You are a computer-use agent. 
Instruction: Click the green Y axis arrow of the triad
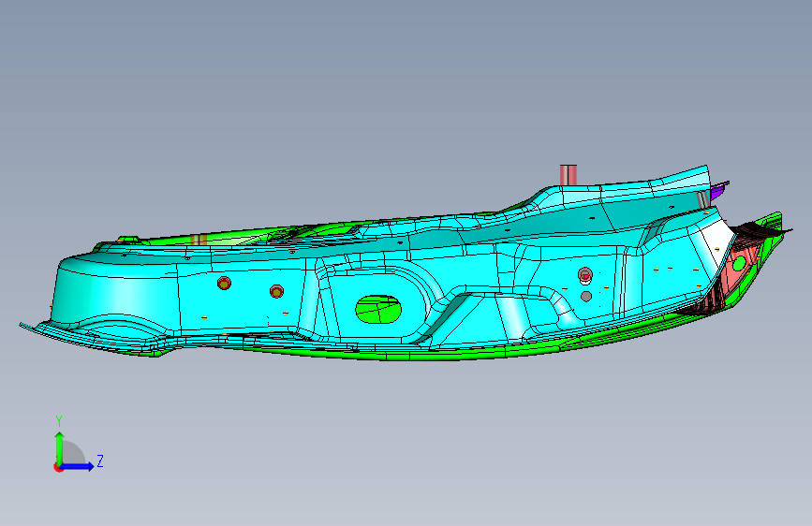click(59, 447)
